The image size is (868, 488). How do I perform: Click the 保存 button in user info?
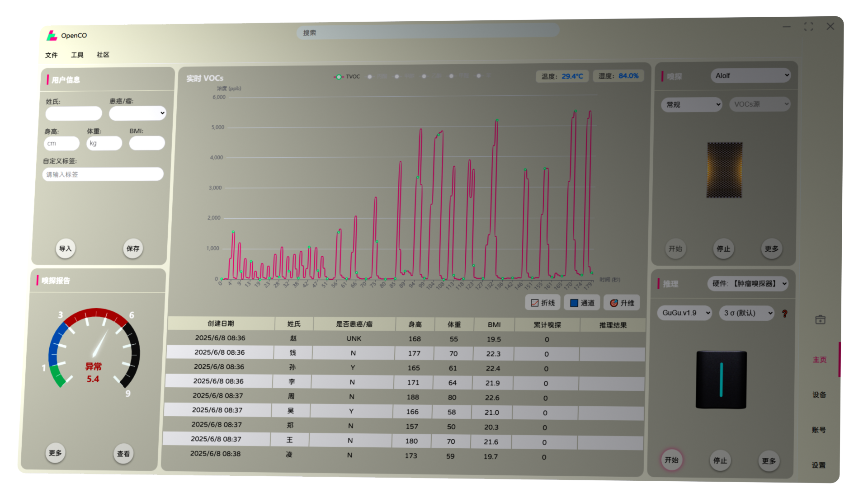pyautogui.click(x=133, y=249)
